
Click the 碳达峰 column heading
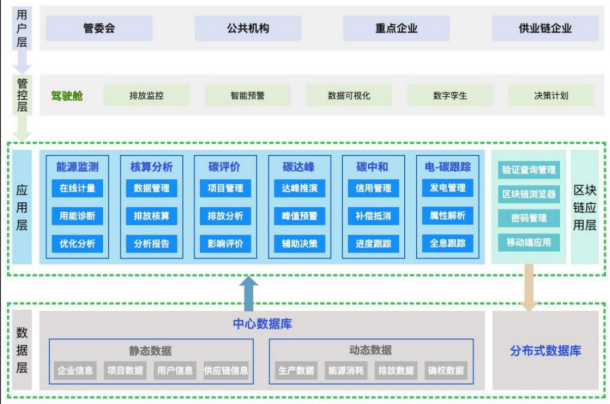click(x=298, y=167)
